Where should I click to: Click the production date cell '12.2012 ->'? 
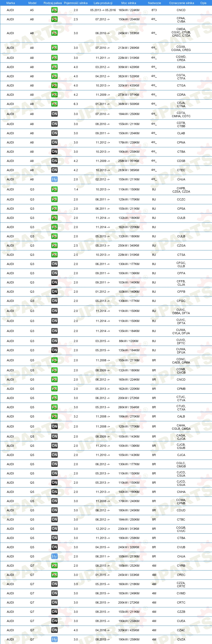(x=103, y=529)
